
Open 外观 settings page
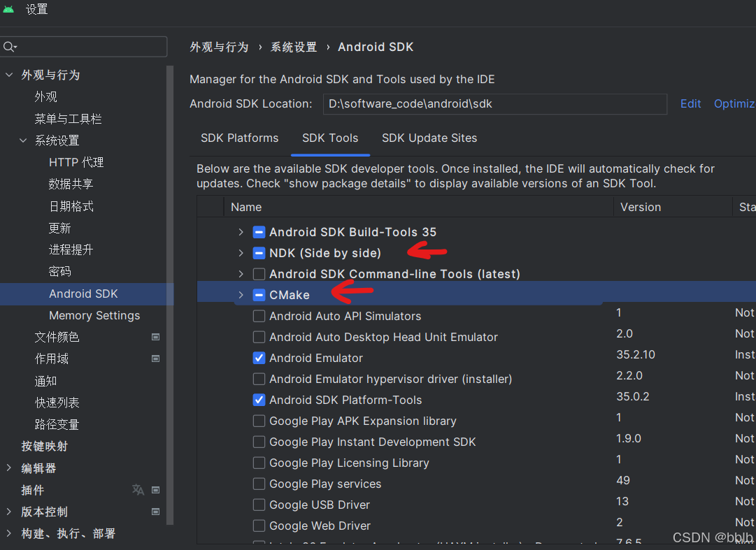click(x=45, y=97)
